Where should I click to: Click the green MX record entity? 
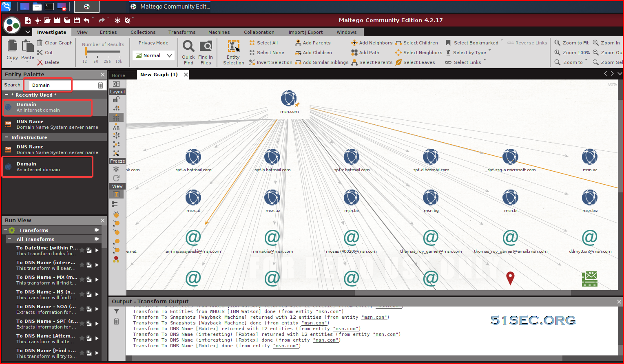pyautogui.click(x=590, y=279)
